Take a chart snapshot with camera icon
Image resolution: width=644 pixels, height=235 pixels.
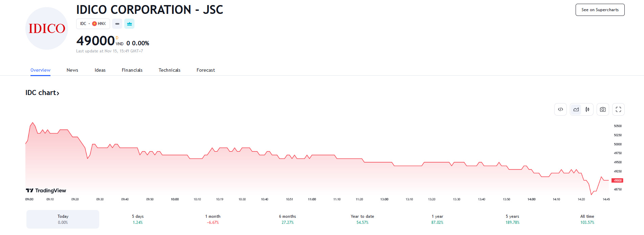(x=603, y=110)
